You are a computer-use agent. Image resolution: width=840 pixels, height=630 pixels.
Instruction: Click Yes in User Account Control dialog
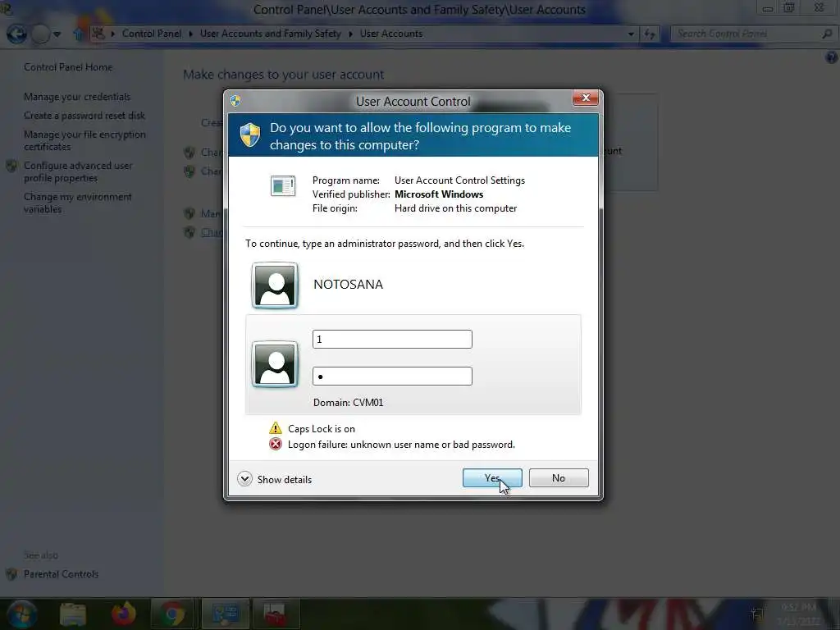[x=492, y=478]
